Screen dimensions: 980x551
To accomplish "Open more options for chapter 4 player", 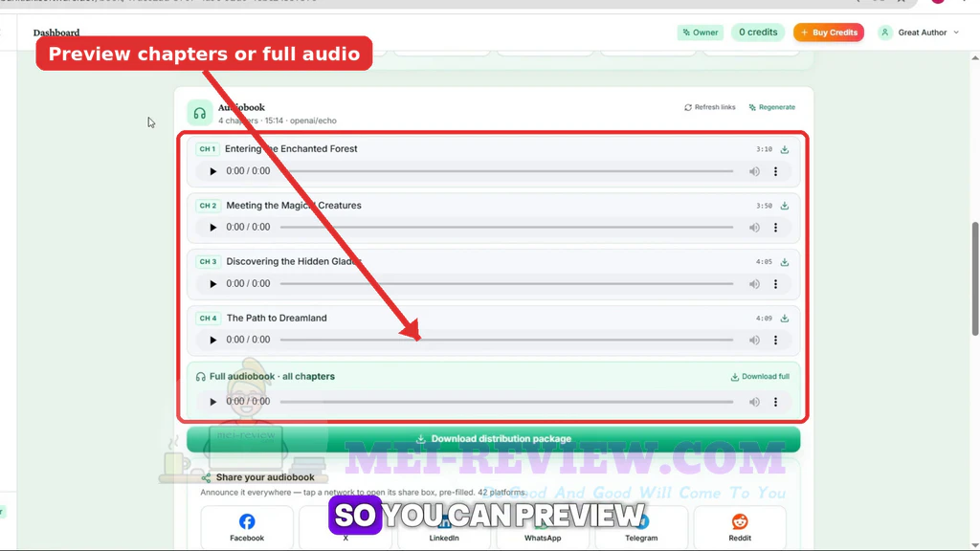I will (775, 340).
